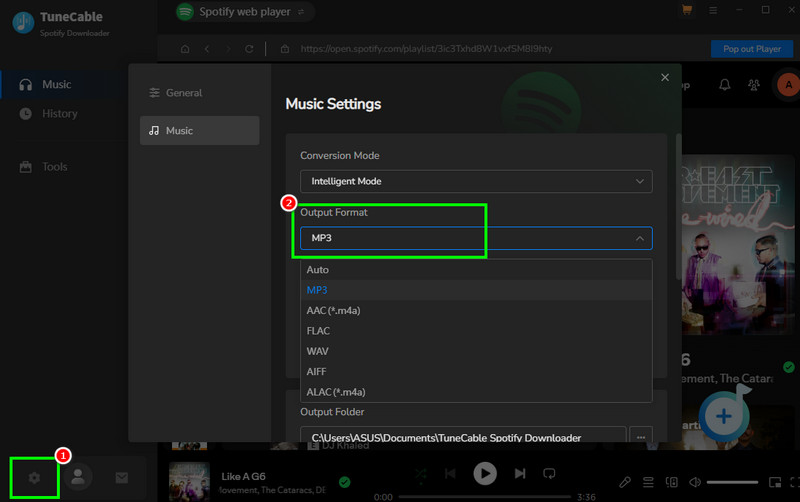Choose MP3 in the format list
The image size is (800, 502).
[x=476, y=290]
